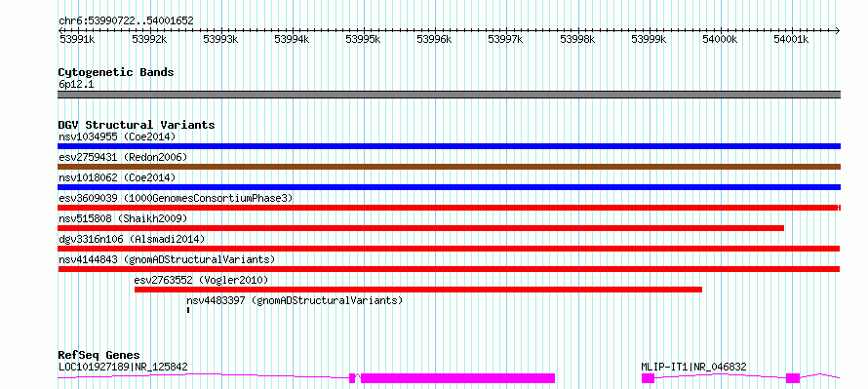Click the nsv4483397 (gnomADStructuralVariants) label
Screen dimensions: 868x389
[x=295, y=300]
